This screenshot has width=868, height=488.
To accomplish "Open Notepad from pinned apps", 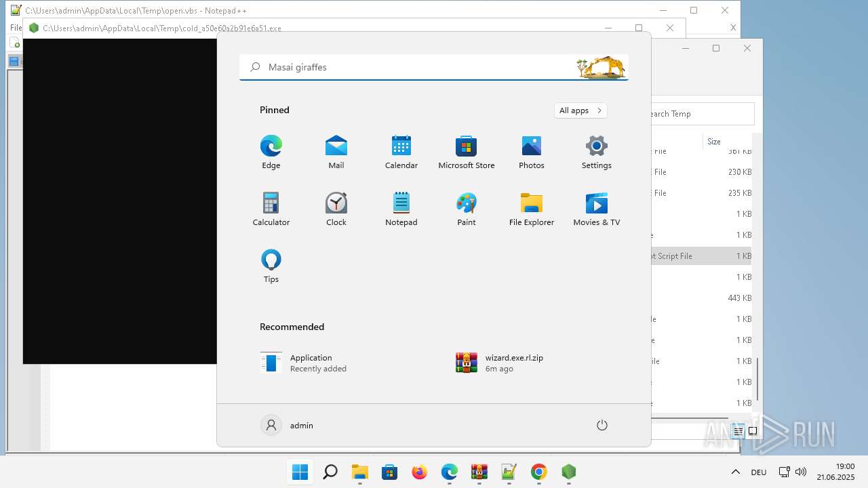I will (401, 209).
